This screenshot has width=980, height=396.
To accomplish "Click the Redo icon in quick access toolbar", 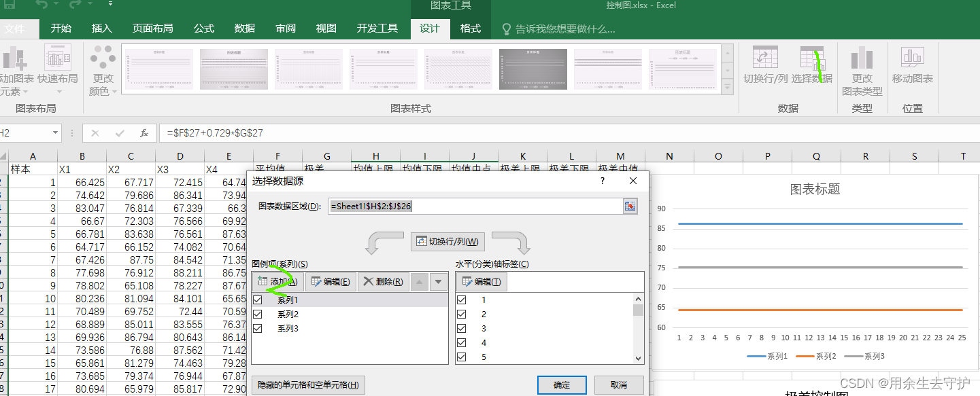I will click(74, 5).
